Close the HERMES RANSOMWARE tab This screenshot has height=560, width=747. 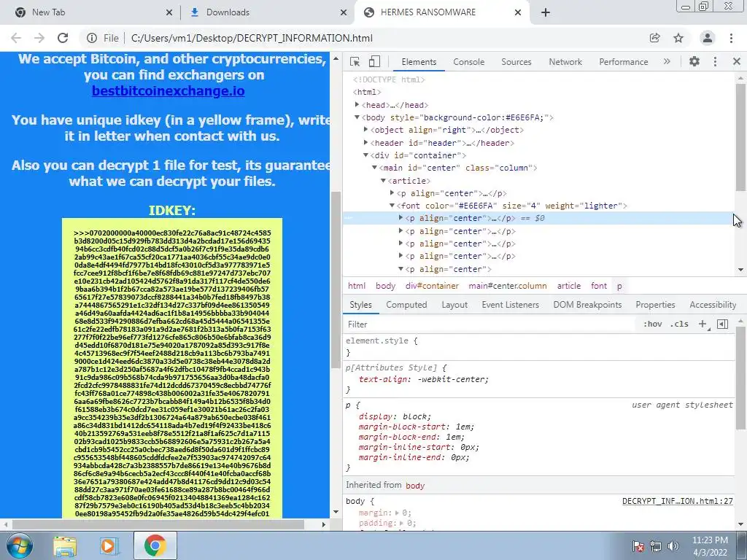[x=518, y=13]
